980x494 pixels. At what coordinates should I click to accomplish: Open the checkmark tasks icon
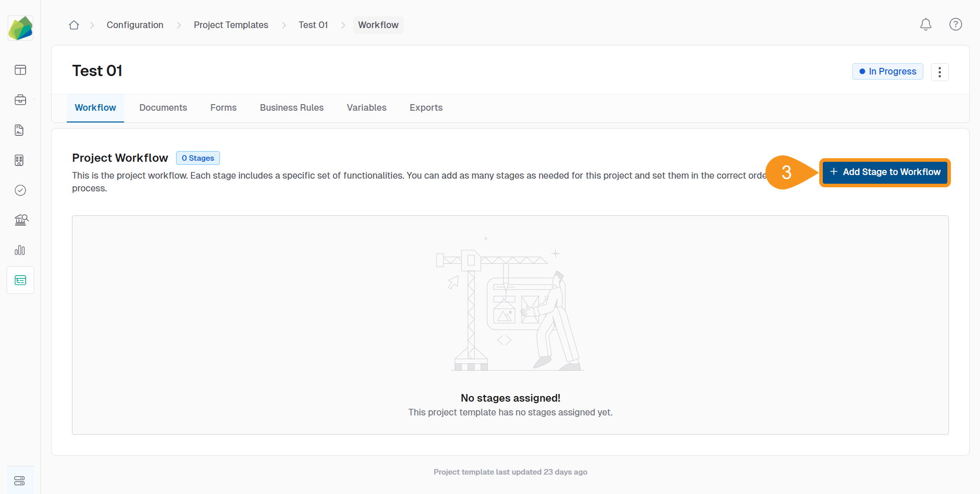click(x=20, y=190)
